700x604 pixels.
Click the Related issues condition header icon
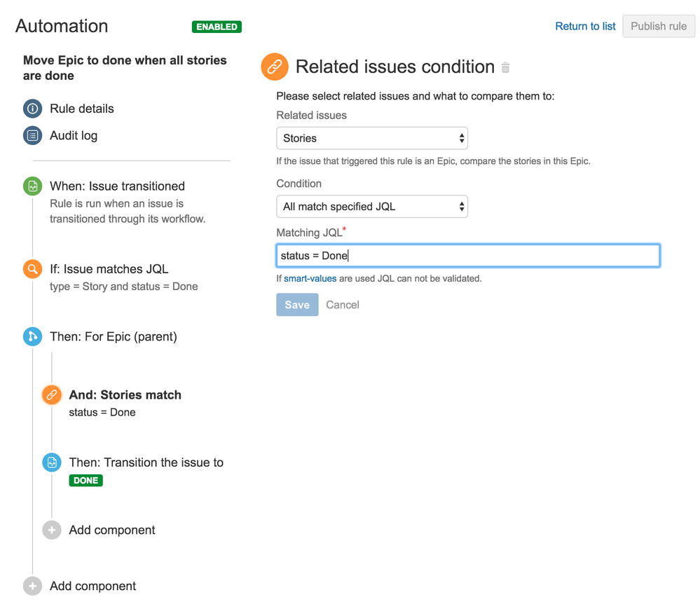pos(274,67)
